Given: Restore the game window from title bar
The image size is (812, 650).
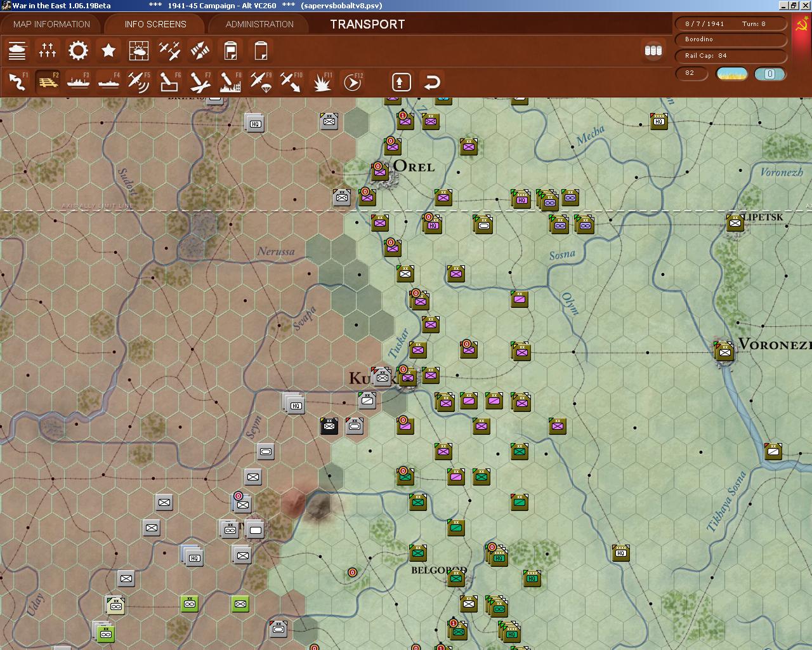Looking at the screenshot, I should pyautogui.click(x=793, y=6).
